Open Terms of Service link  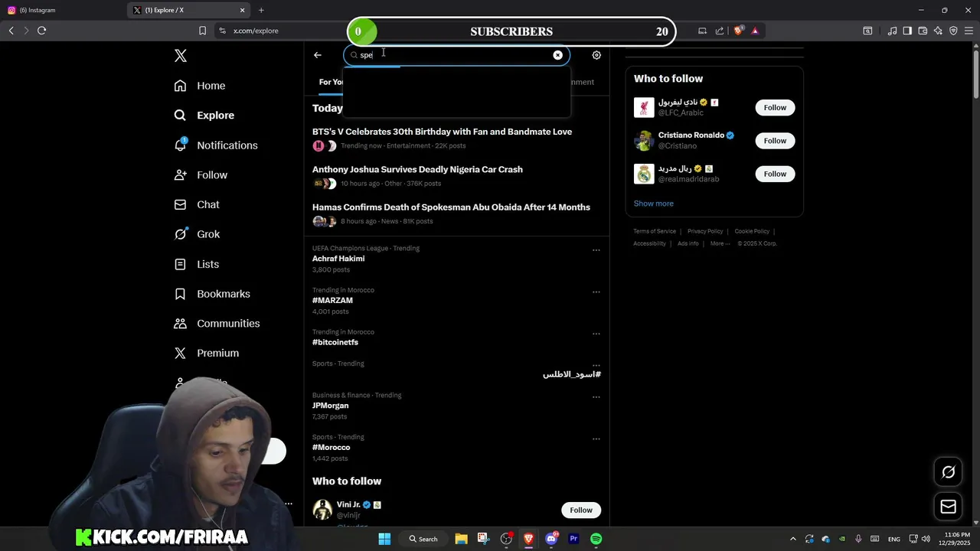pos(655,231)
